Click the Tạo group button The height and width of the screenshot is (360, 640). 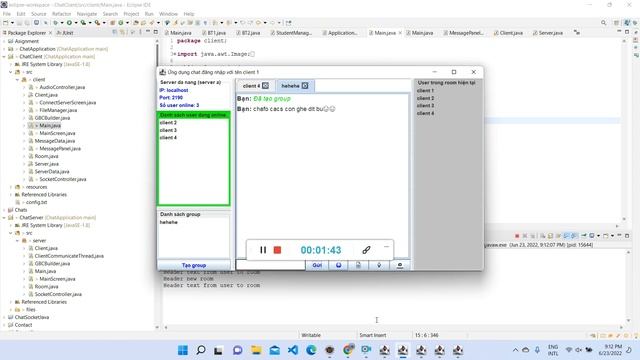tap(193, 265)
